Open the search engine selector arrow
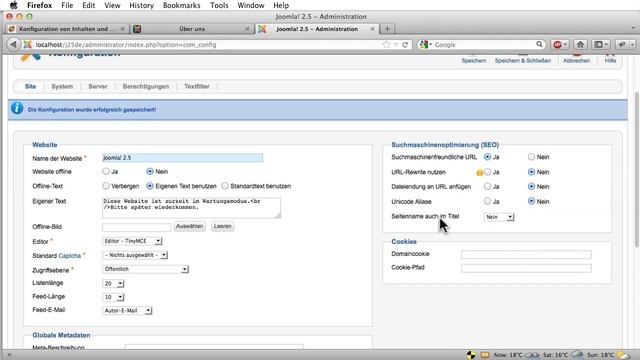The image size is (640, 360). point(431,44)
